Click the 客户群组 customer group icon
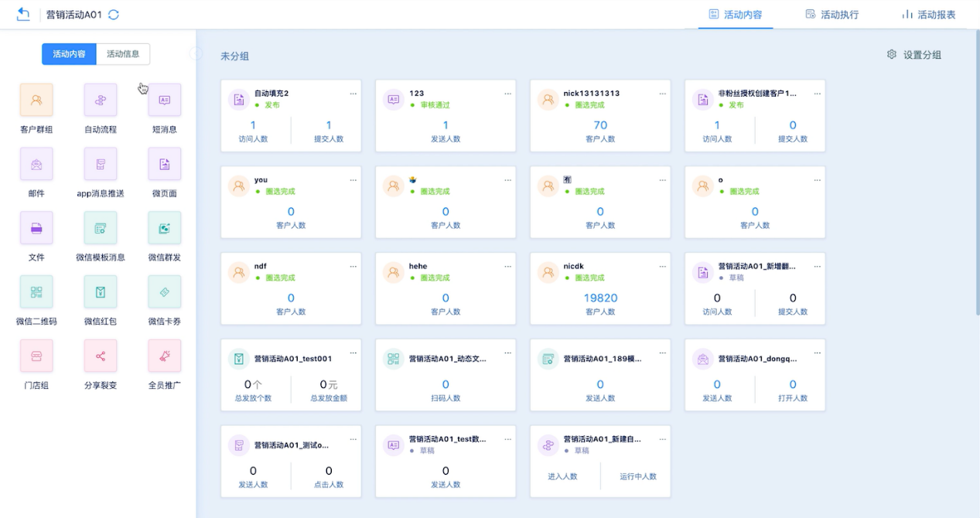The width and height of the screenshot is (980, 518). pos(36,100)
